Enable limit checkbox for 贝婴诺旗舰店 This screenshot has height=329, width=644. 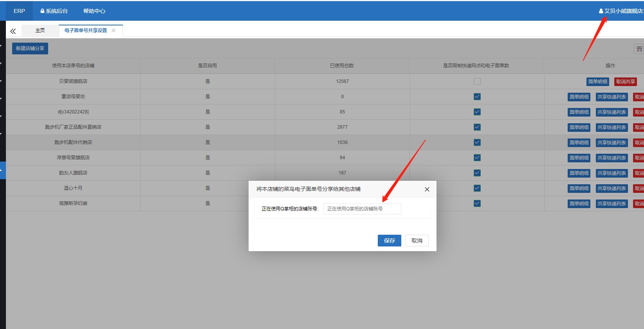coord(477,81)
